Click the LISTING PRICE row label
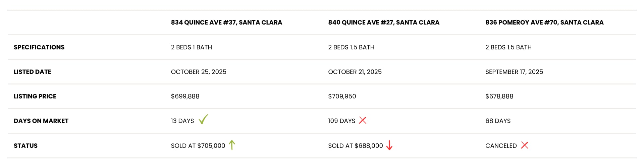644x168 pixels. pos(35,96)
